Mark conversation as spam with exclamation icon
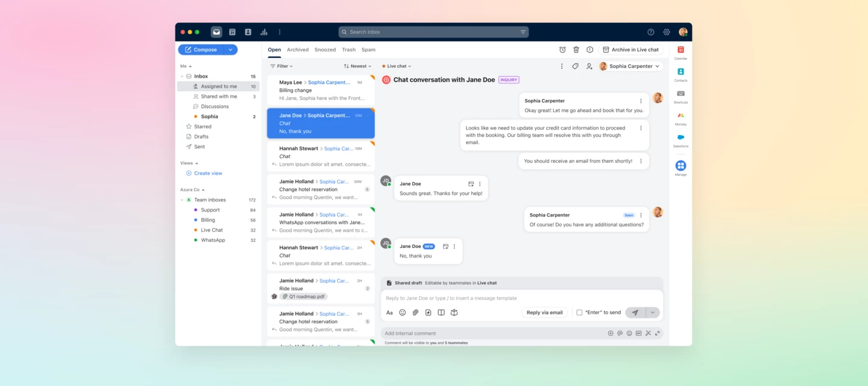This screenshot has height=386, width=868. (x=590, y=49)
